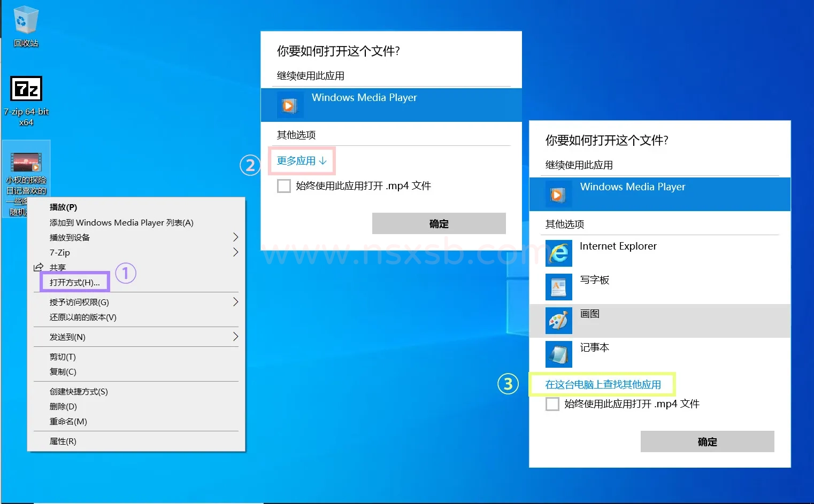
Task: Expand the 7-Zip submenu arrow
Action: 235,252
